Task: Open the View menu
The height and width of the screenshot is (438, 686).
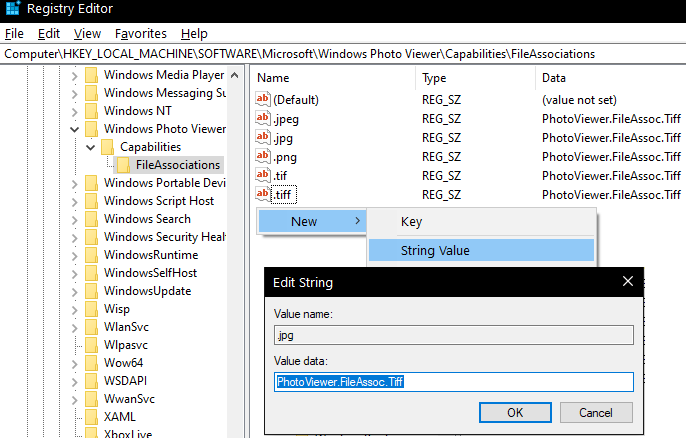Action: [x=87, y=33]
